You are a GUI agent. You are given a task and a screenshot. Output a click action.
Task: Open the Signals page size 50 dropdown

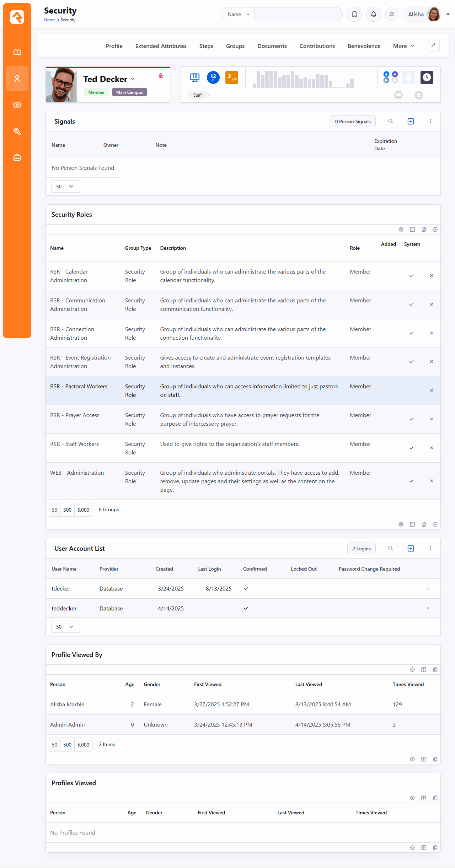click(x=65, y=187)
